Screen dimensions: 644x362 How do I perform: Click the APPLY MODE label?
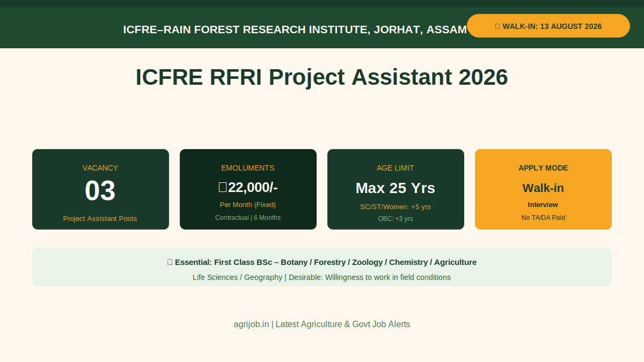click(x=543, y=168)
